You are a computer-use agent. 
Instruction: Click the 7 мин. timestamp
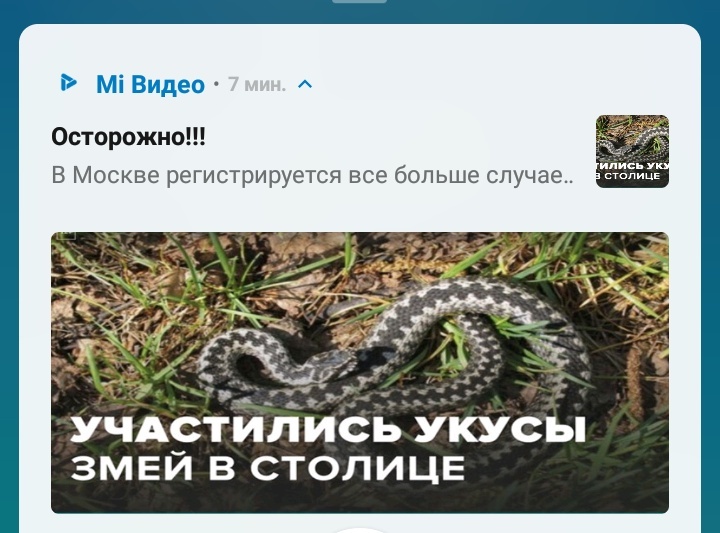pos(257,84)
